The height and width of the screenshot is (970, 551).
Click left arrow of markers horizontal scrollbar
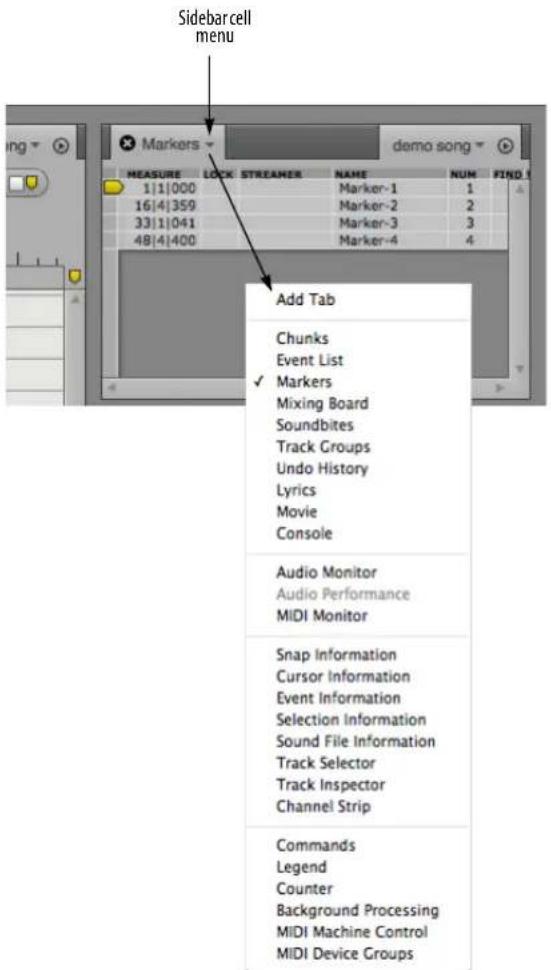pos(112,389)
